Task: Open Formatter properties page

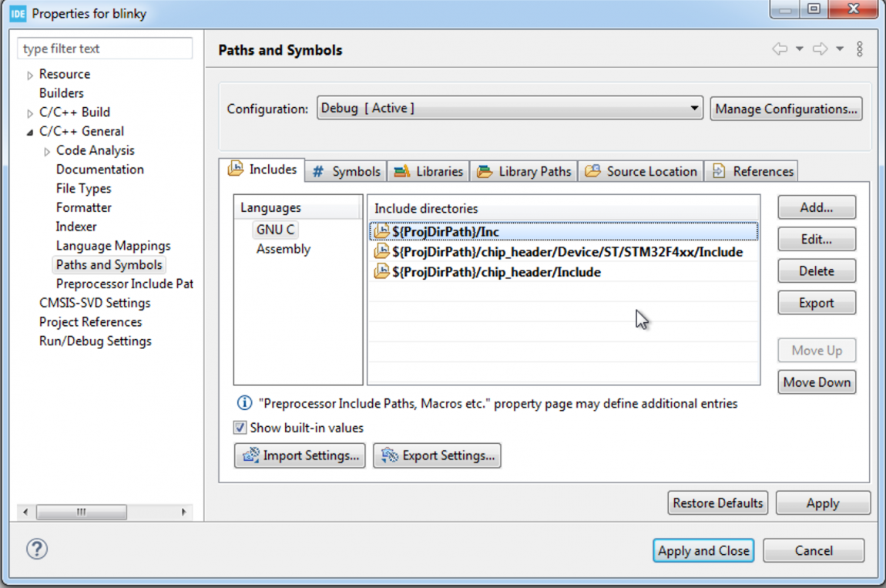Action: (84, 207)
